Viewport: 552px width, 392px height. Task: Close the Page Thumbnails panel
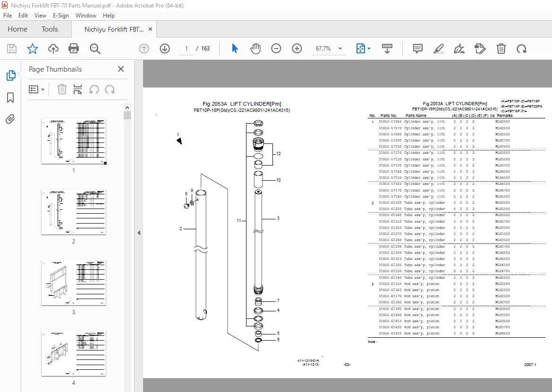point(121,69)
